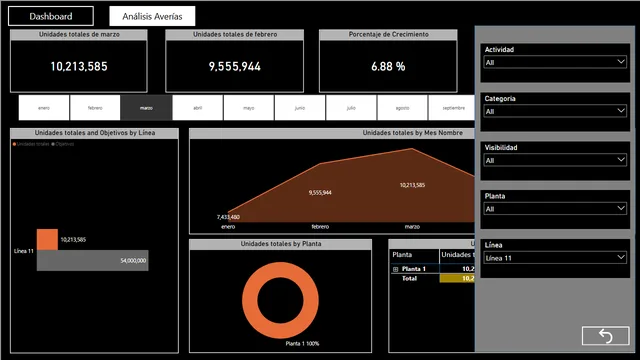Click the Unidades totales legend entry

(x=31, y=144)
